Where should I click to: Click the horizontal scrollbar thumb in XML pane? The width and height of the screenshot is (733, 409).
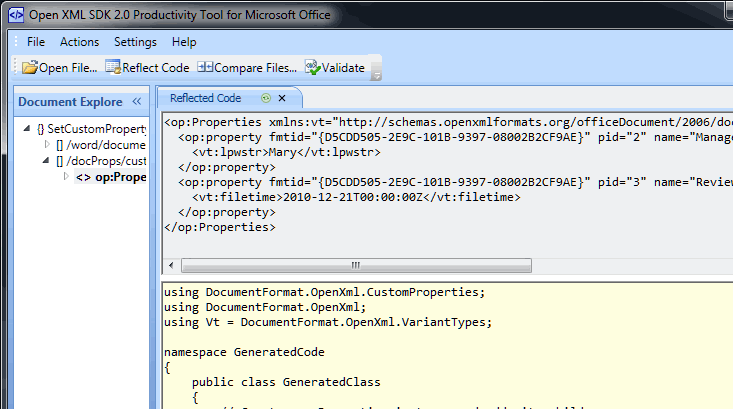tap(356, 265)
